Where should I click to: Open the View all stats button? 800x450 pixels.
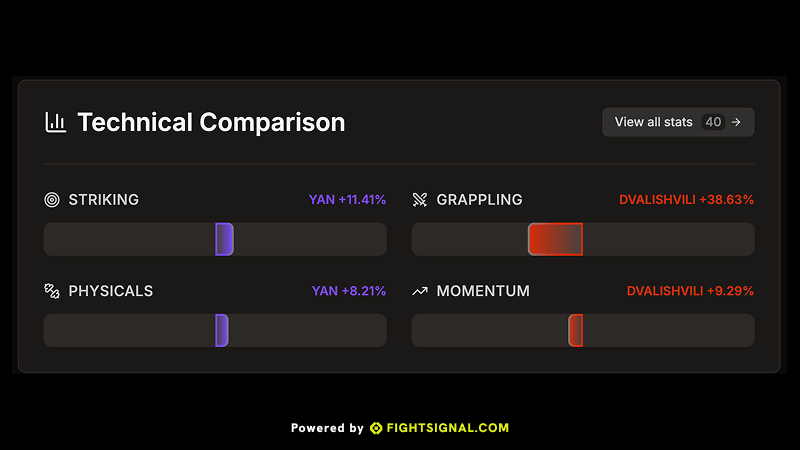(655, 122)
